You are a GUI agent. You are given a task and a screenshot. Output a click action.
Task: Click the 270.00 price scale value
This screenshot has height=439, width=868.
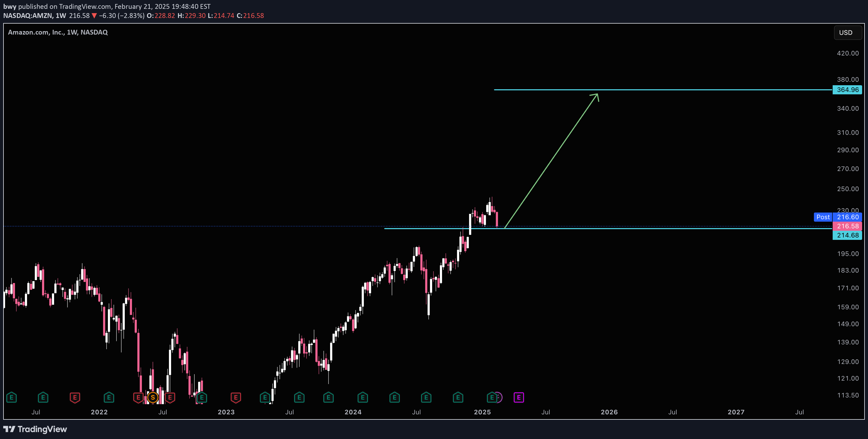tap(848, 169)
